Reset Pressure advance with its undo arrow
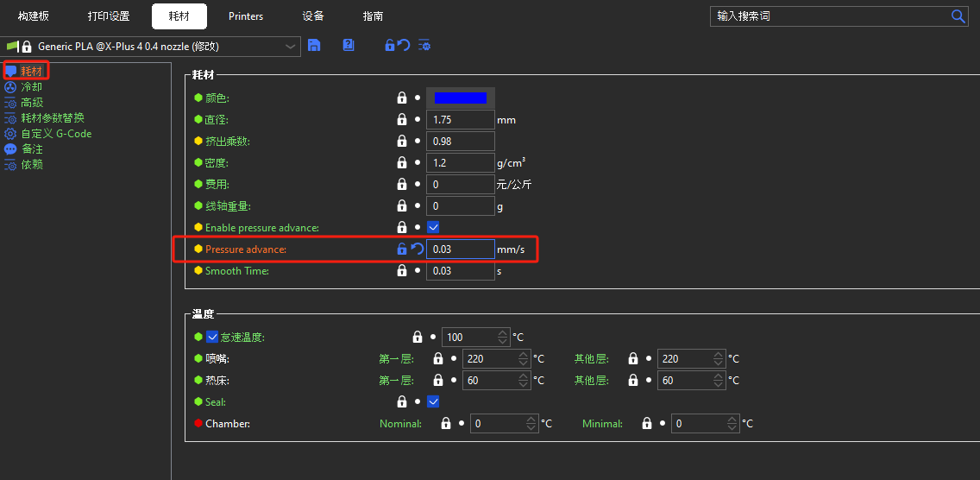980x480 pixels. click(x=417, y=249)
